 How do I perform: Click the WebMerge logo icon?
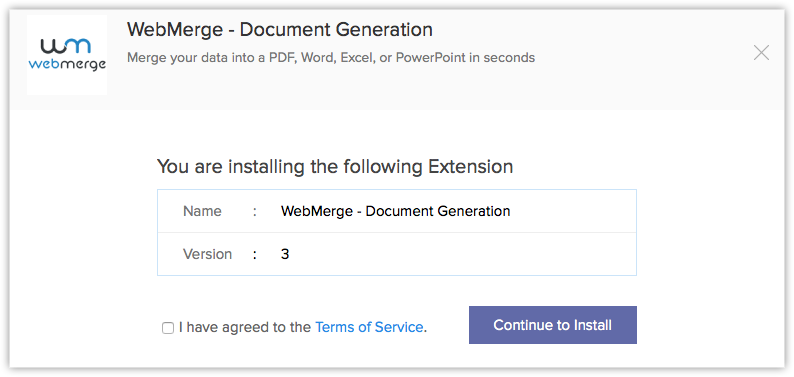click(67, 55)
